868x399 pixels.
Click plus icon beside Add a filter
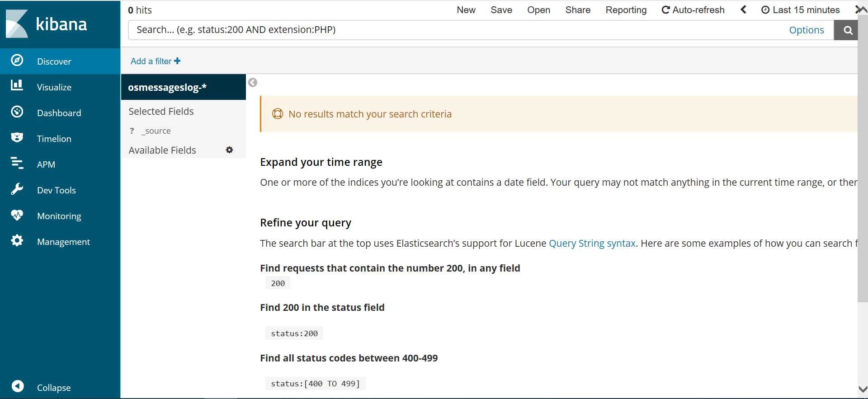(177, 61)
